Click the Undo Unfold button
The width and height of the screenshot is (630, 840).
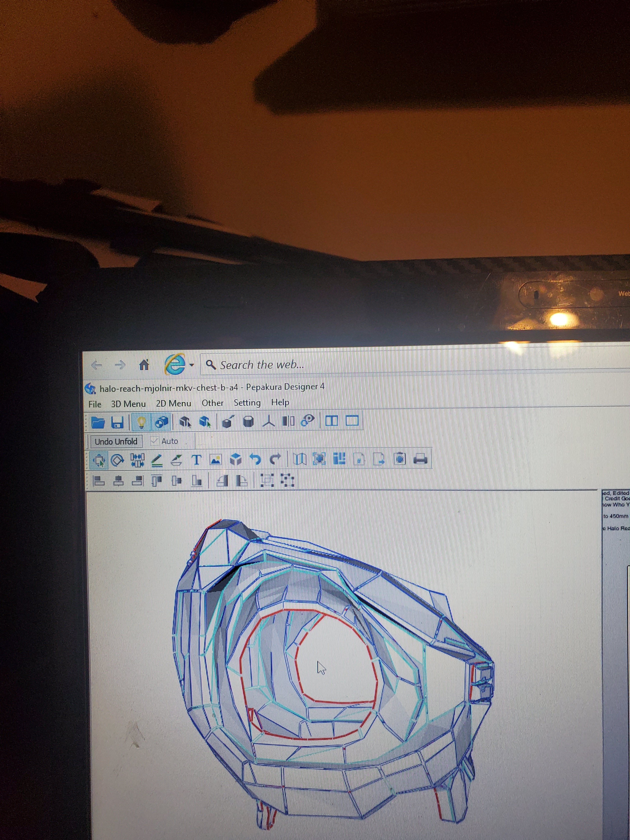pyautogui.click(x=116, y=441)
